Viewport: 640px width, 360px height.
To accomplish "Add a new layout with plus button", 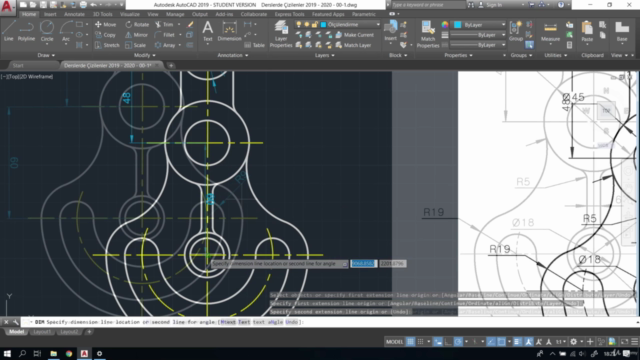I will pos(89,332).
